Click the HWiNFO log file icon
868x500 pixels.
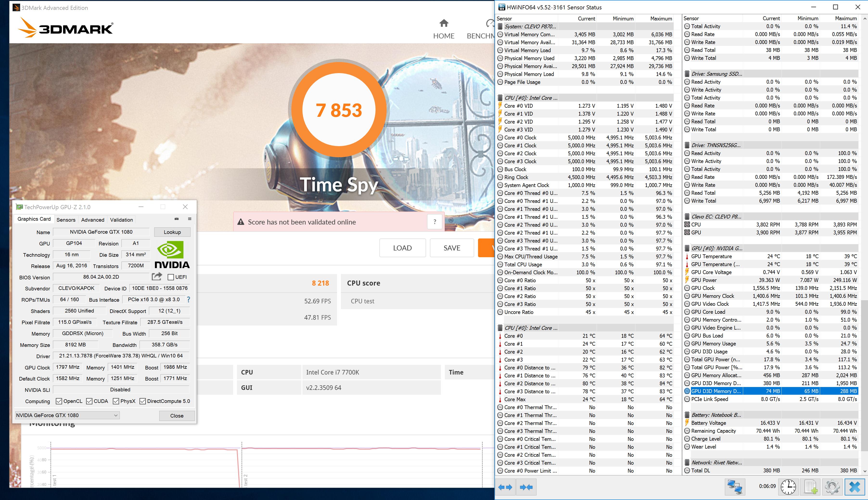810,487
